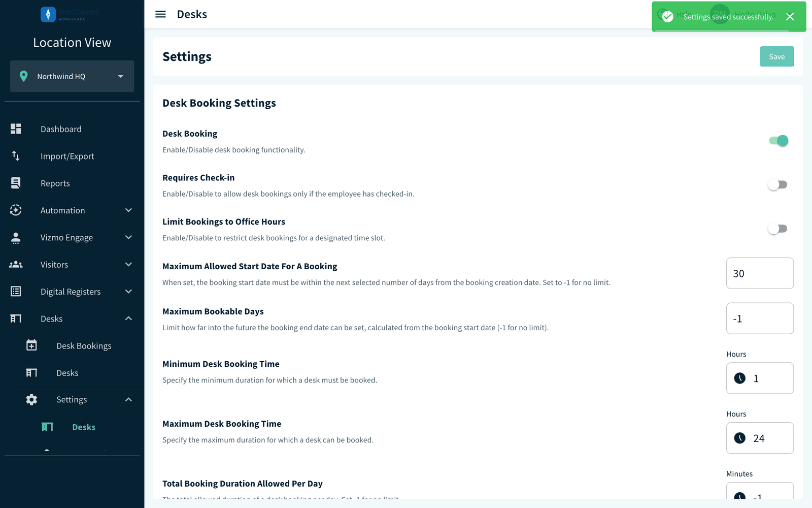This screenshot has height=508, width=812.
Task: Click the Maximum Desk Booking Time hours field
Action: coord(760,438)
